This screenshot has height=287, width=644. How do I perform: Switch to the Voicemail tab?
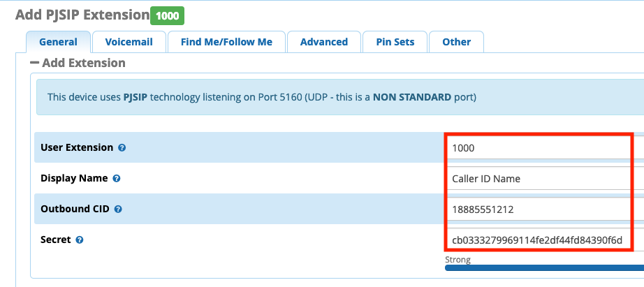(129, 42)
